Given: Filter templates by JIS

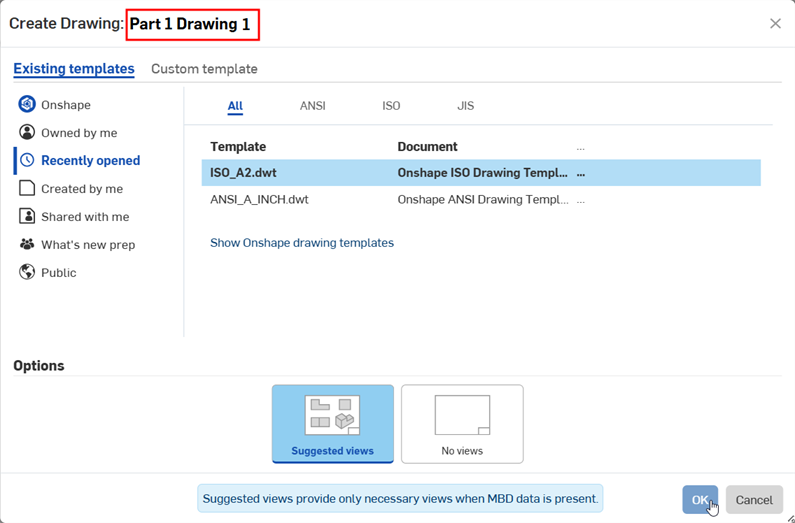Looking at the screenshot, I should (x=465, y=106).
